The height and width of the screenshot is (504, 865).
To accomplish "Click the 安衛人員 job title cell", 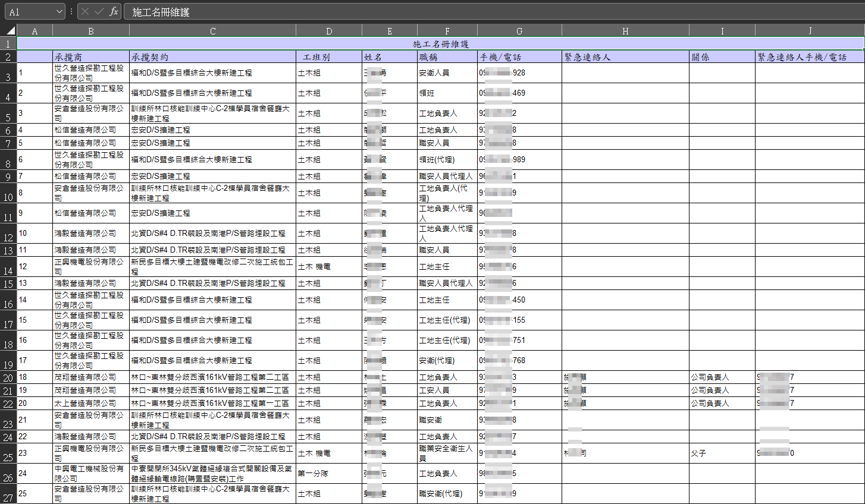I will [x=447, y=73].
